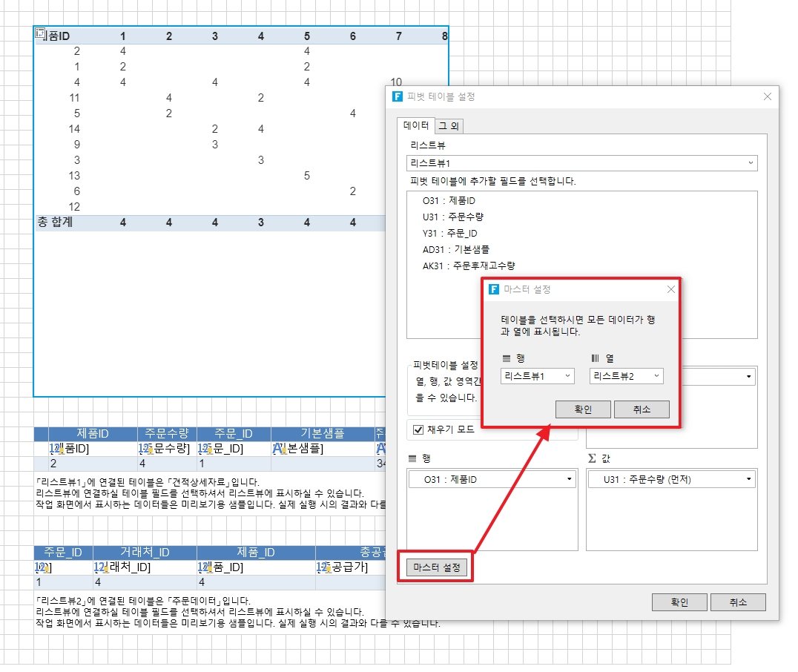The width and height of the screenshot is (798, 672).
Task: Click the F logo in the 피벗 테이블 설정 title bar
Action: pyautogui.click(x=398, y=96)
